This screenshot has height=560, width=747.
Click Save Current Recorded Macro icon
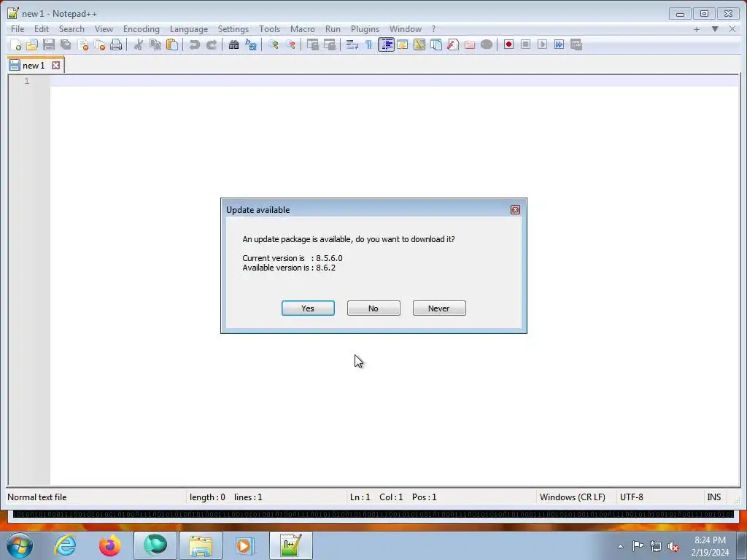click(576, 44)
